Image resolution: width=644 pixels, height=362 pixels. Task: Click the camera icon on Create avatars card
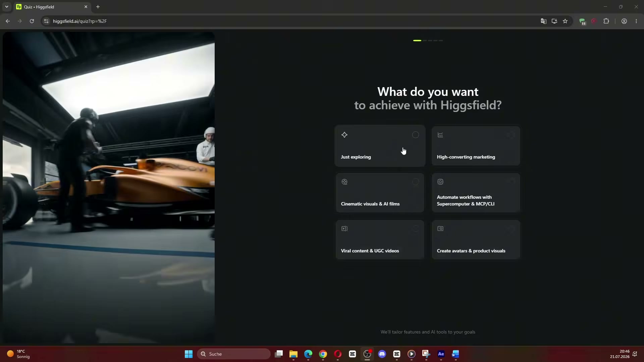[x=440, y=229]
